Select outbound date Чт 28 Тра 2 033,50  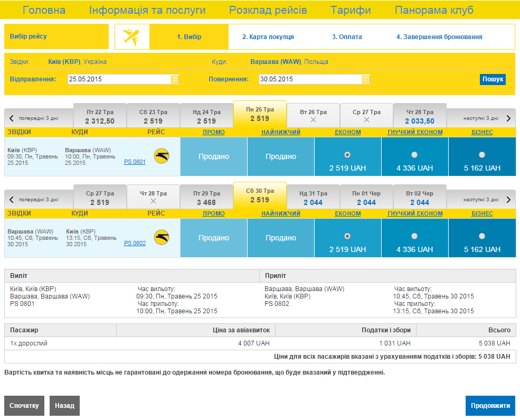(x=420, y=116)
